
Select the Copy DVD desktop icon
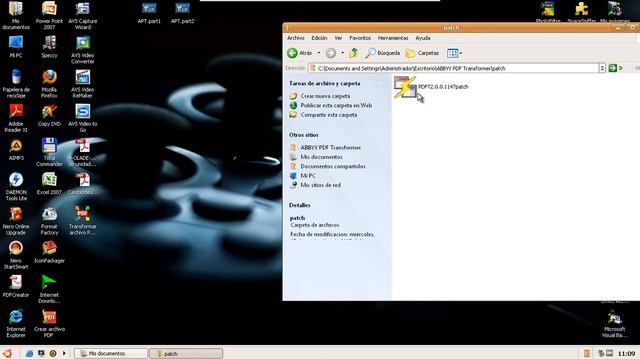pos(49,116)
